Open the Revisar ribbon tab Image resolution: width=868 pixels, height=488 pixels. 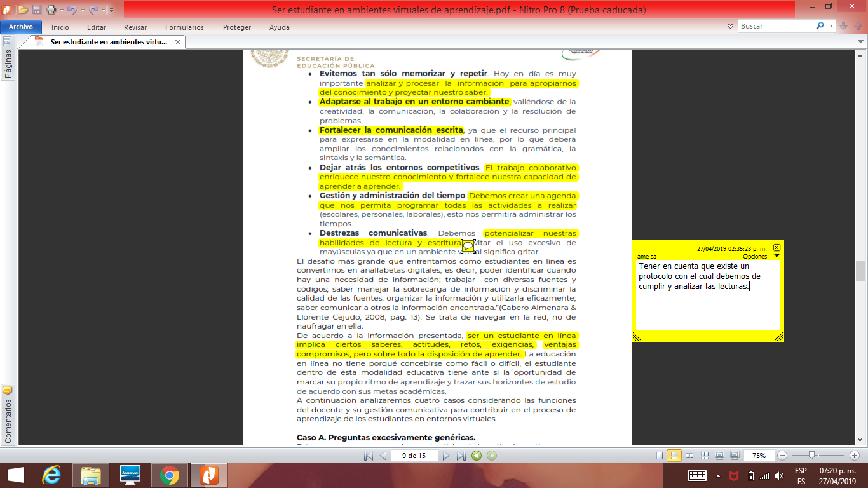click(135, 27)
